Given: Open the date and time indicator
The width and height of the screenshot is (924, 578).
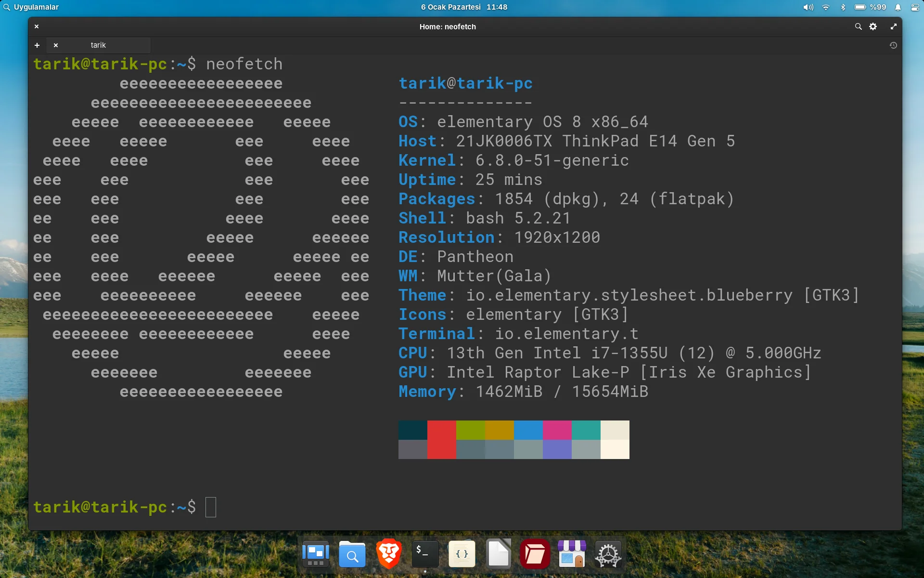Looking at the screenshot, I should click(464, 7).
